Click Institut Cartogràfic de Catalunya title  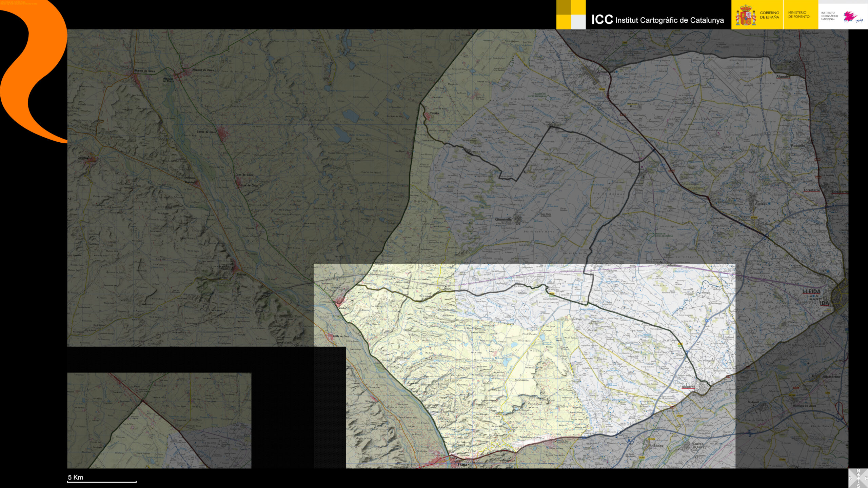[x=669, y=20]
